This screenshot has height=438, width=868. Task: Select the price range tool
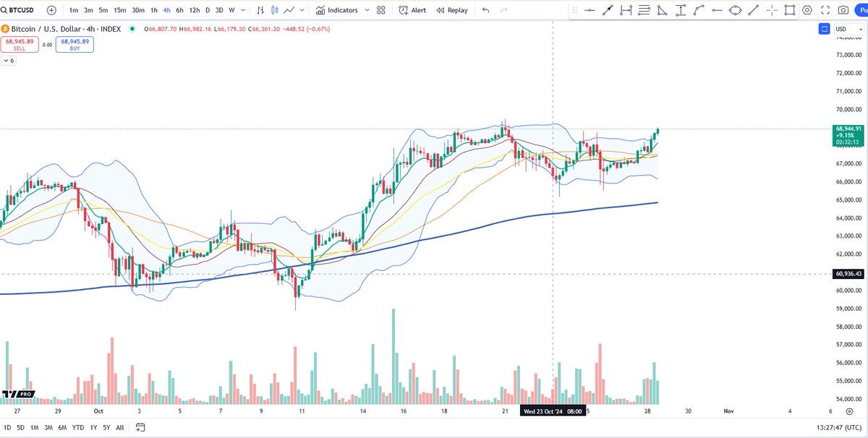pyautogui.click(x=680, y=10)
